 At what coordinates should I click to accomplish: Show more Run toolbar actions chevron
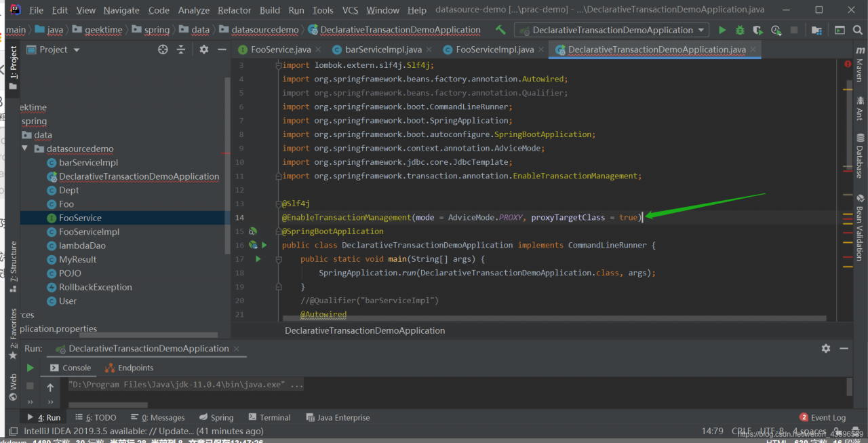coord(30,402)
